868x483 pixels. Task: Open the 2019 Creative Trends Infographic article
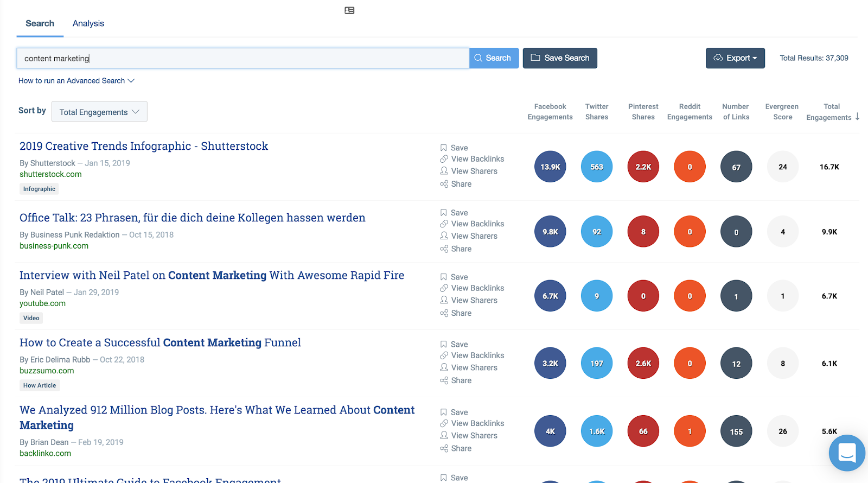coord(144,146)
